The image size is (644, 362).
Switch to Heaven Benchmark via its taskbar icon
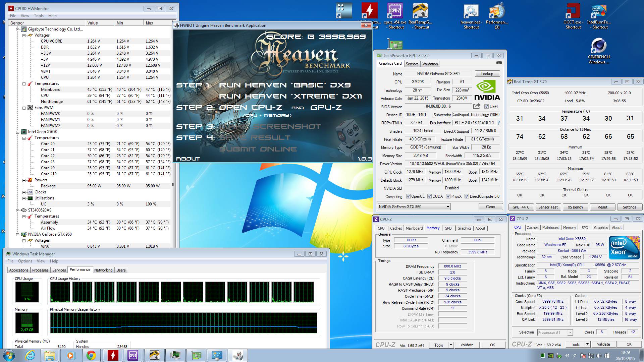click(237, 355)
